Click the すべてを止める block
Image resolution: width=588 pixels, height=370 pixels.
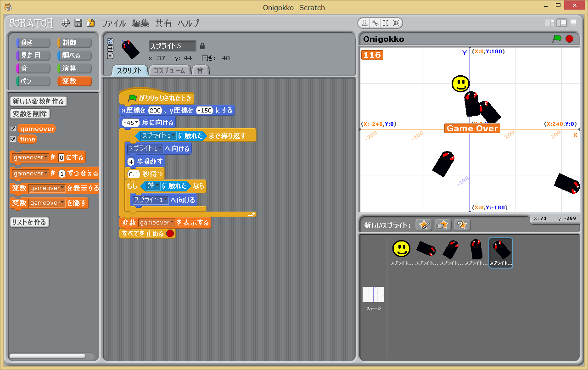[147, 233]
